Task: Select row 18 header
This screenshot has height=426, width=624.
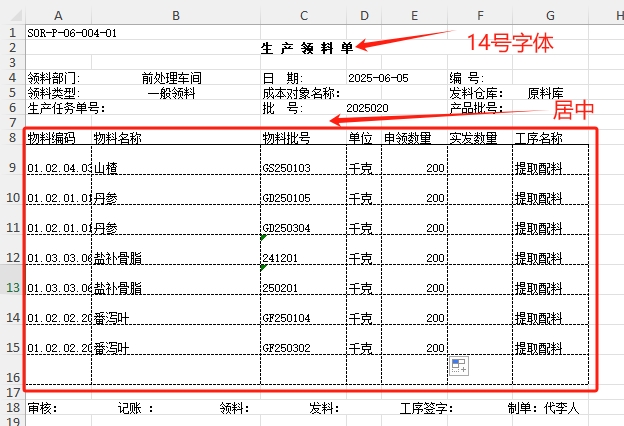Action: (13, 407)
